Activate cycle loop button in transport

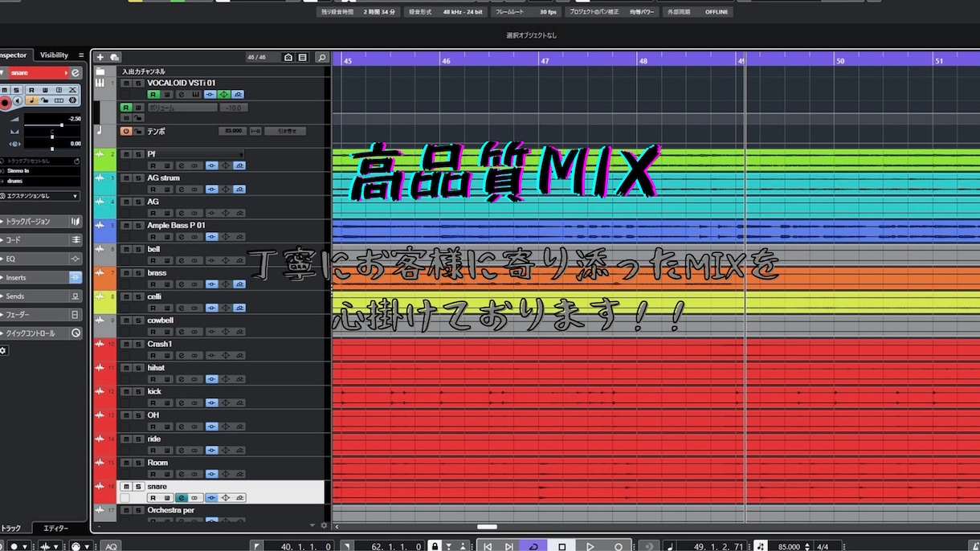[533, 546]
